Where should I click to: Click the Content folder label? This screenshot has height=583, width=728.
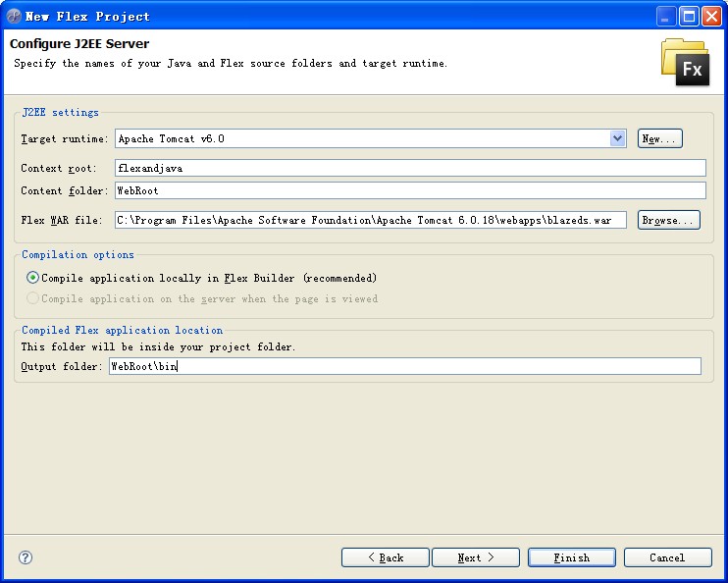coord(64,191)
